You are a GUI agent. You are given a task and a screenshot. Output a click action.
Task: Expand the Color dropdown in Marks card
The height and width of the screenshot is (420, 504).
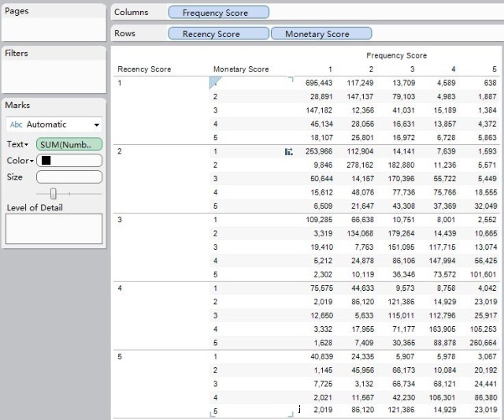pos(20,161)
